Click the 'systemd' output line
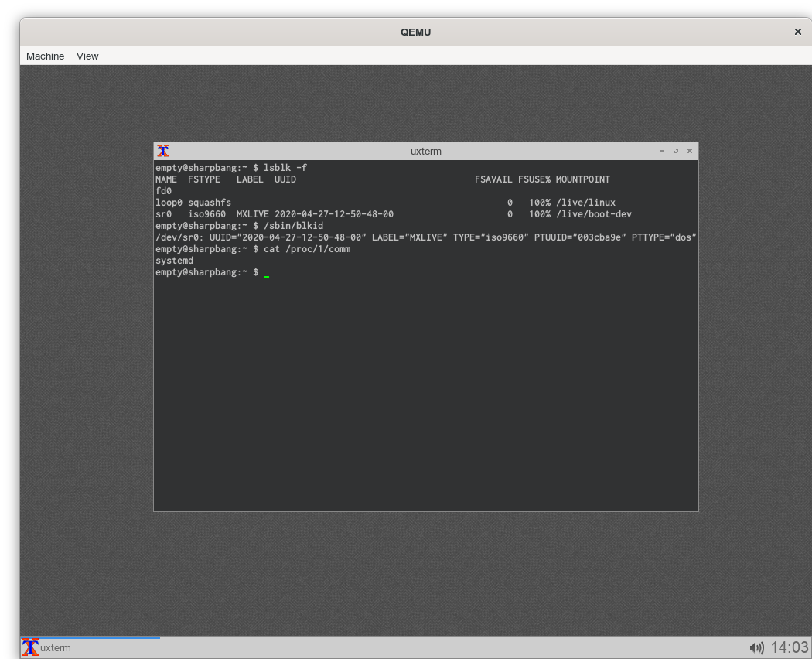The height and width of the screenshot is (659, 812). coord(175,261)
